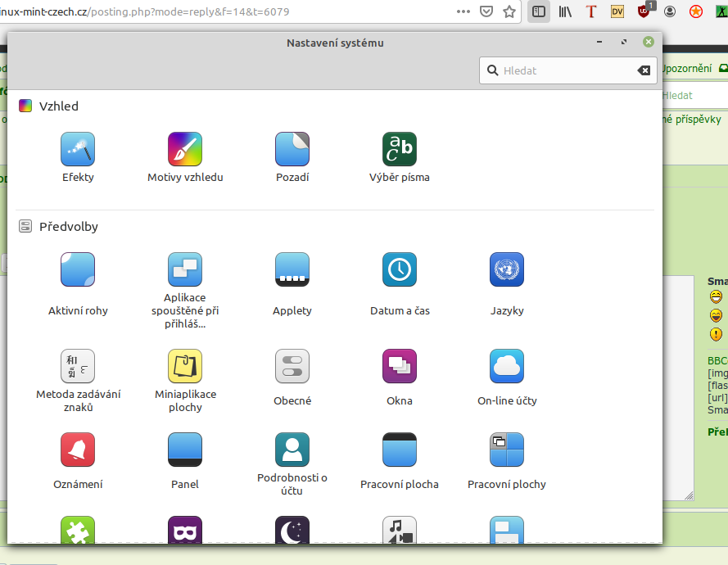Open Miniaplikace plochy desklets settings

coord(185,367)
